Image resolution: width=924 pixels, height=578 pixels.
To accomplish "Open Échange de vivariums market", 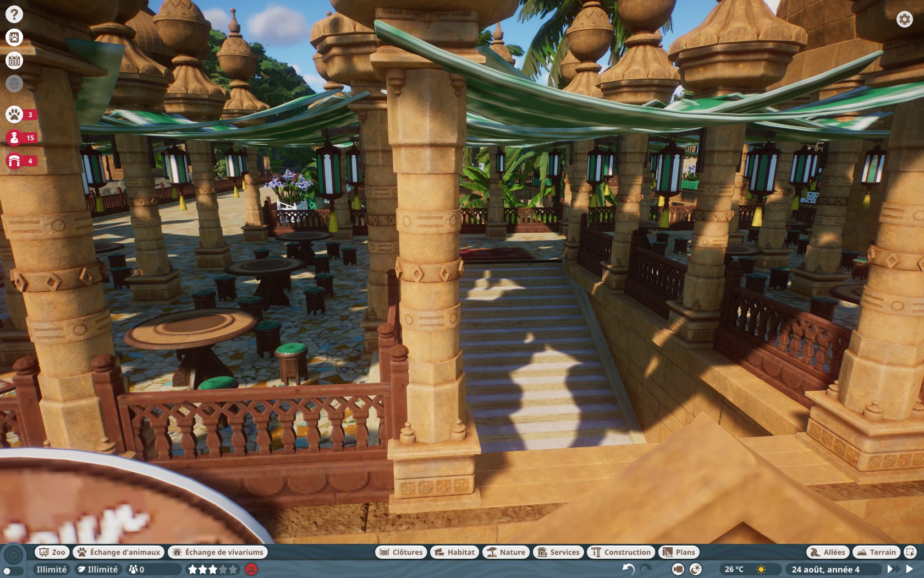I will 218,552.
